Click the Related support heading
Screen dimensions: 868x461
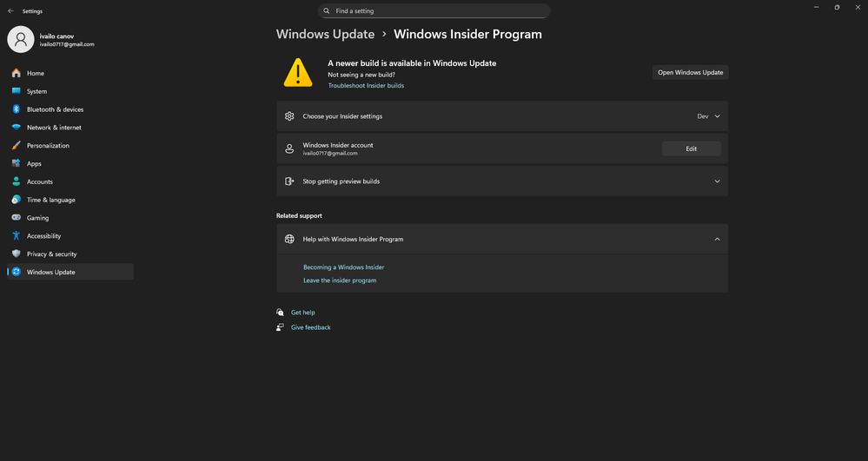click(x=299, y=216)
